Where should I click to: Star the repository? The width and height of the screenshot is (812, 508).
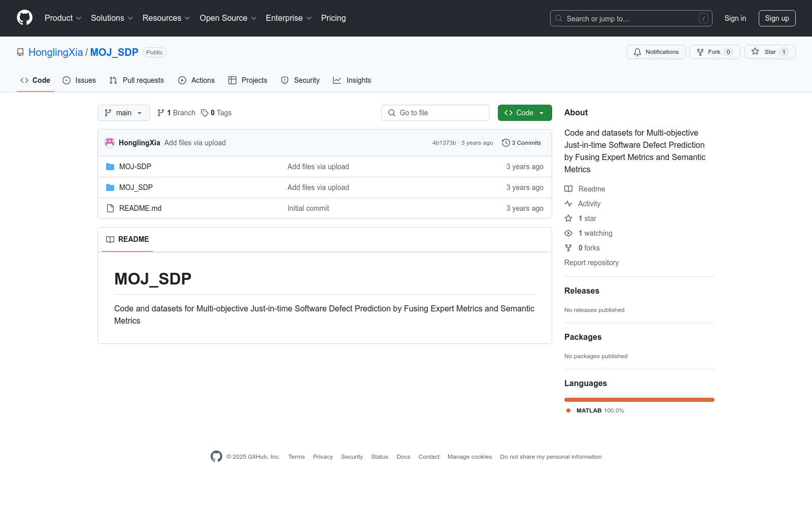click(770, 52)
